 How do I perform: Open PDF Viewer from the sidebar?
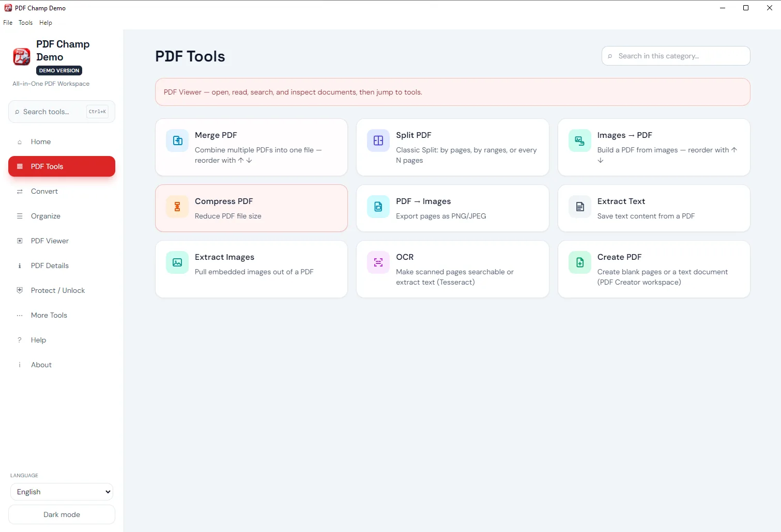pyautogui.click(x=62, y=241)
